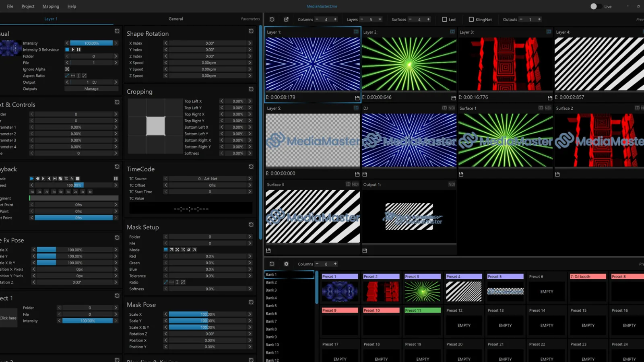Select the TC playback mode icon

66,179
